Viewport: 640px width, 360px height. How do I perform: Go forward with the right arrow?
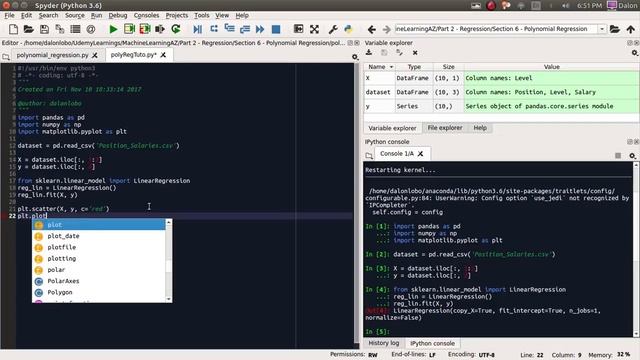pyautogui.click(x=387, y=29)
